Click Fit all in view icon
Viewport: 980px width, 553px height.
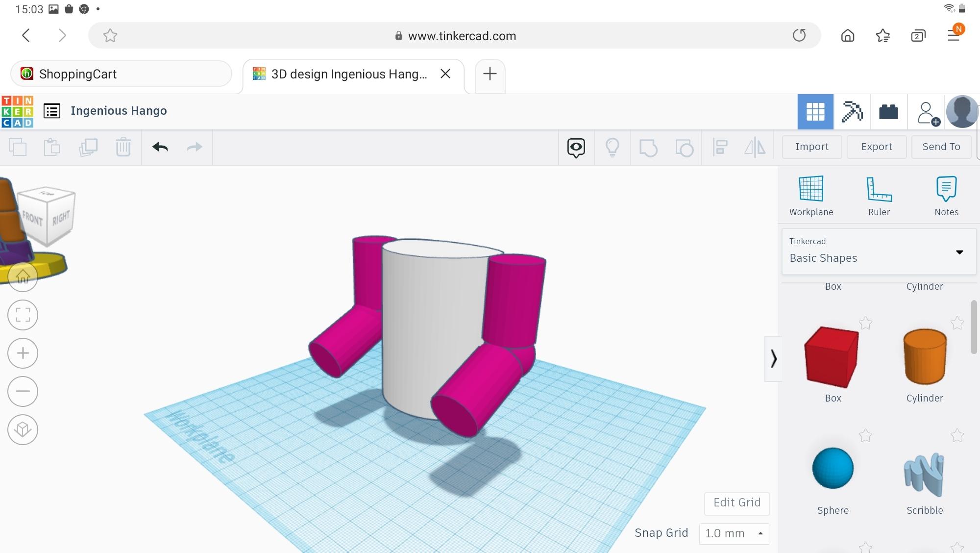point(23,315)
